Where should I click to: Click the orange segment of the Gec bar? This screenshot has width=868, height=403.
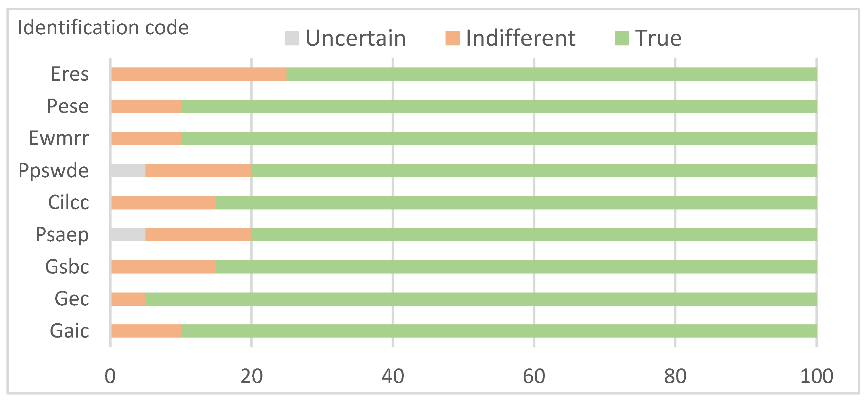coord(129,299)
